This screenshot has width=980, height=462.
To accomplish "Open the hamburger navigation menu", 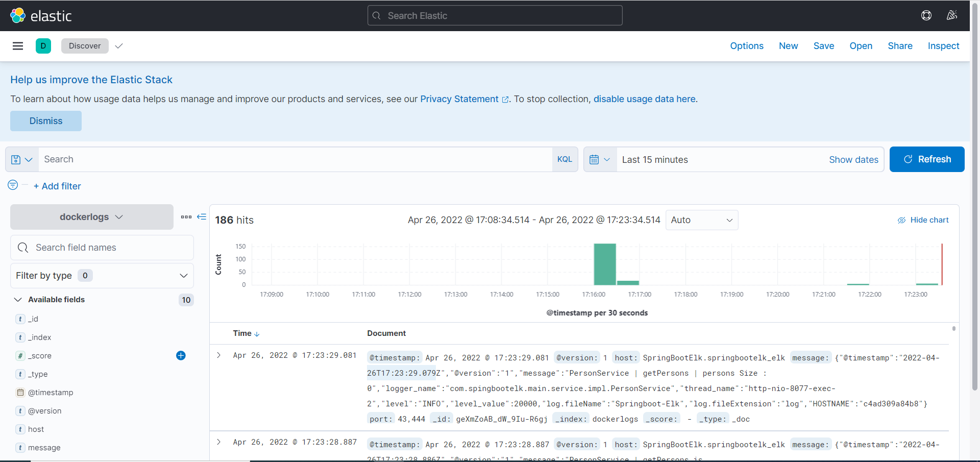I will [18, 46].
